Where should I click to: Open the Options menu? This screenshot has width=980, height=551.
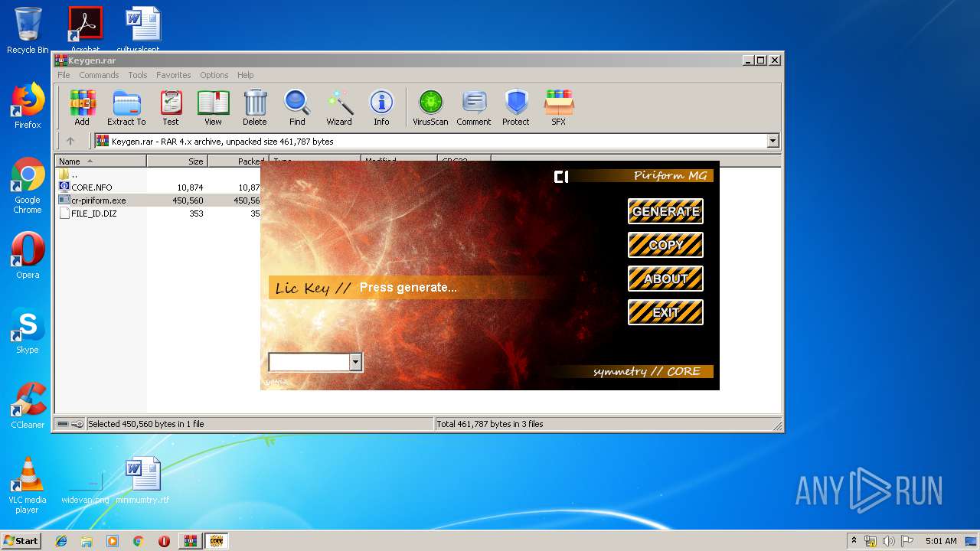coord(214,75)
